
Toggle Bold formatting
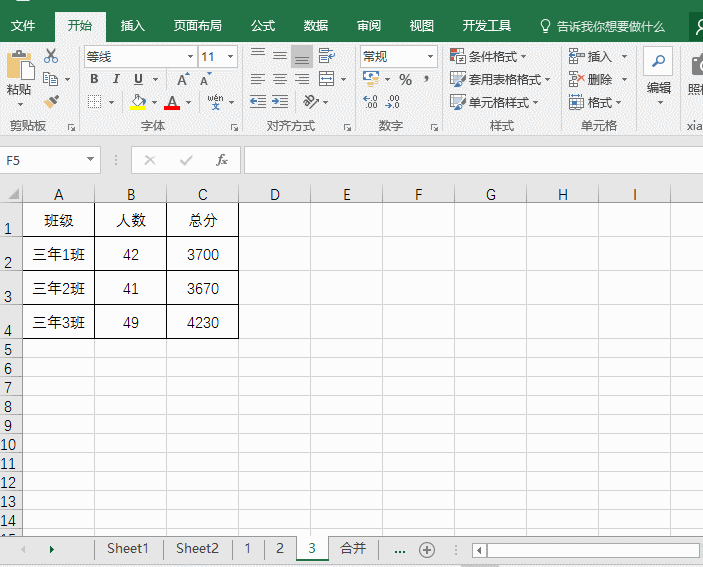(94, 79)
